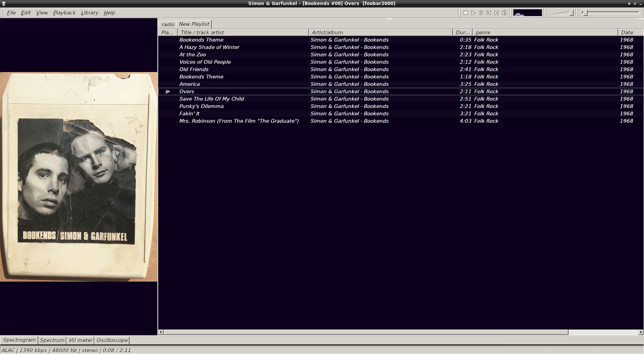
Task: Maximize the foobar2000 window
Action: click(635, 4)
